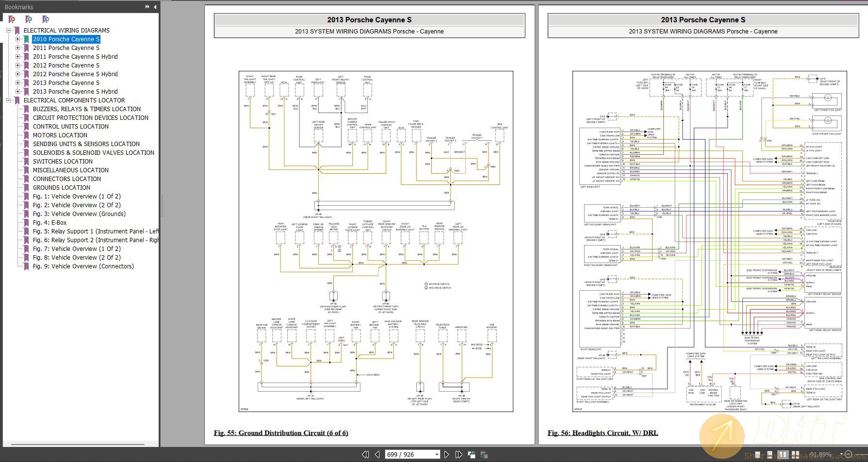Image resolution: width=868 pixels, height=462 pixels.
Task: Click the Ground Distribution wiring diagram image
Action: point(376,241)
